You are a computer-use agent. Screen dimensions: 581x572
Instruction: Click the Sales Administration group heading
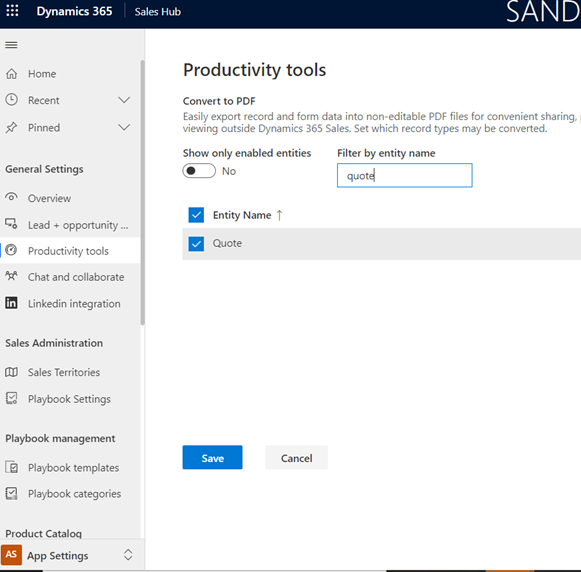(x=54, y=343)
